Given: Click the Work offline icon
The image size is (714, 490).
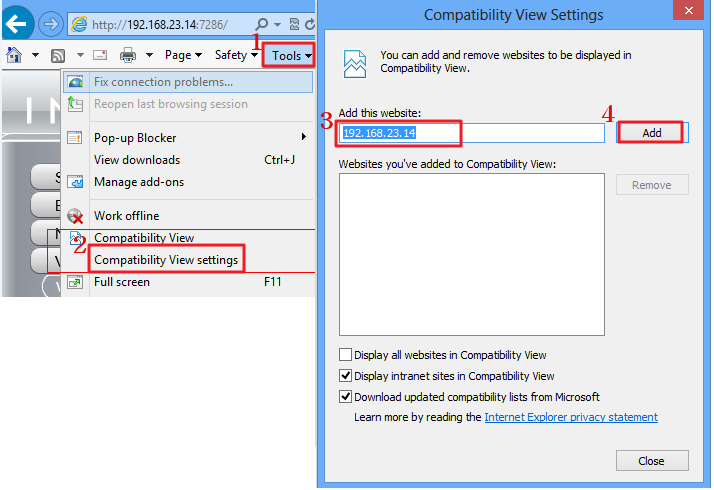Looking at the screenshot, I should (x=75, y=216).
